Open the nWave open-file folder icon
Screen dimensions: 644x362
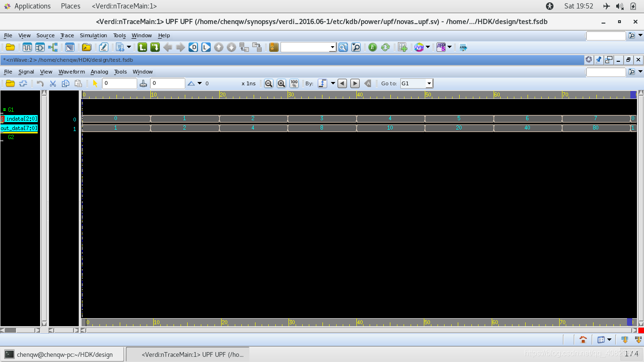coord(10,83)
